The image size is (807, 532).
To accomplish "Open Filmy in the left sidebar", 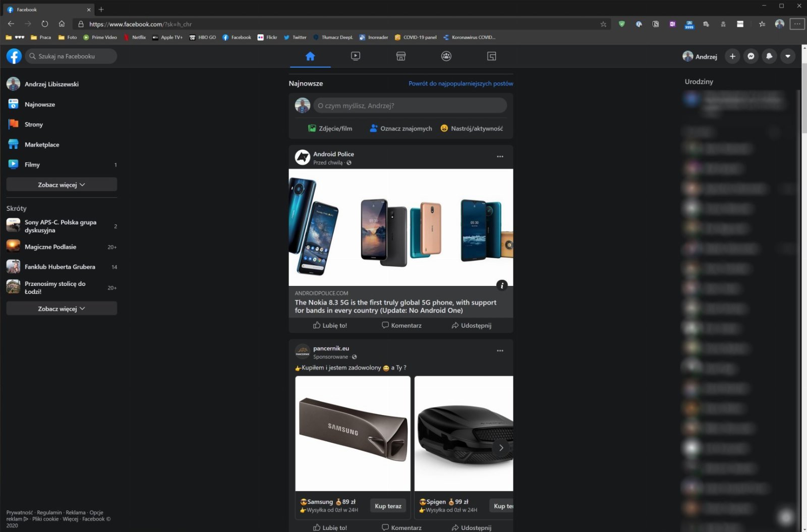I will tap(62, 164).
